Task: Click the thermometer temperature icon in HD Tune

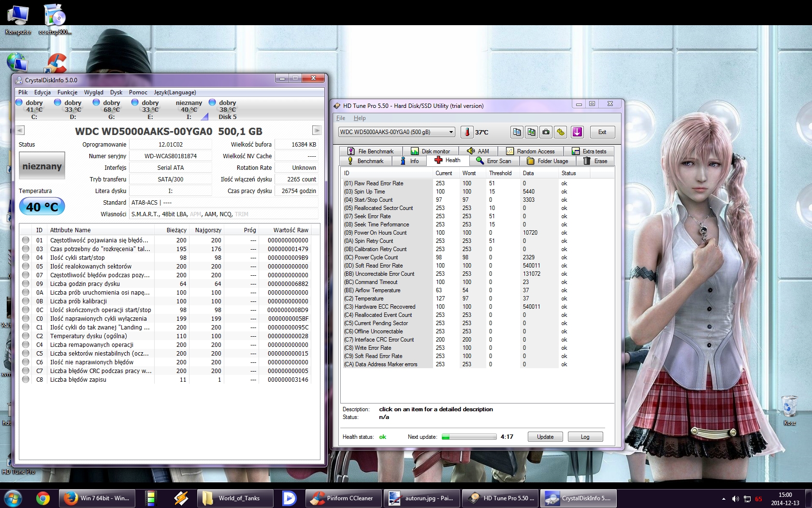Action: click(x=467, y=132)
